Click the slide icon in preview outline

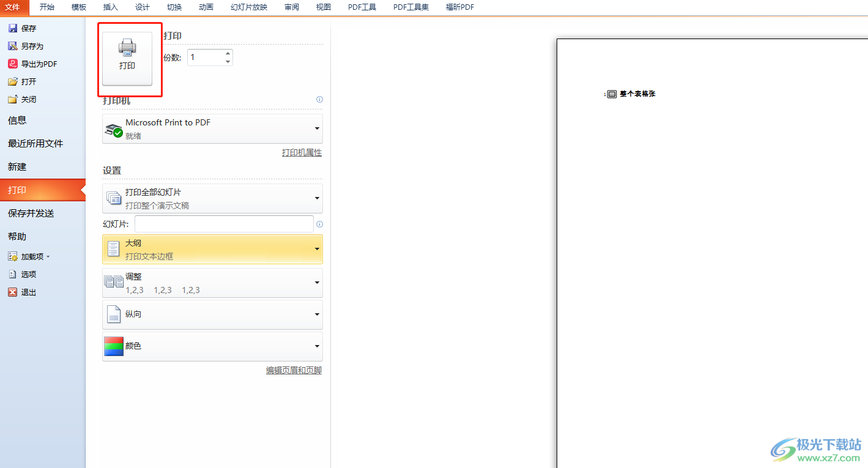[x=612, y=94]
